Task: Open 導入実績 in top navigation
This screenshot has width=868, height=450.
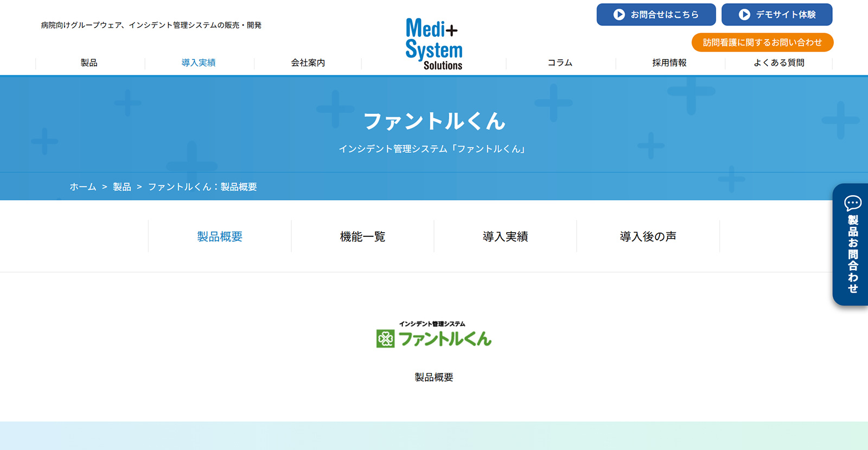Action: click(x=199, y=63)
